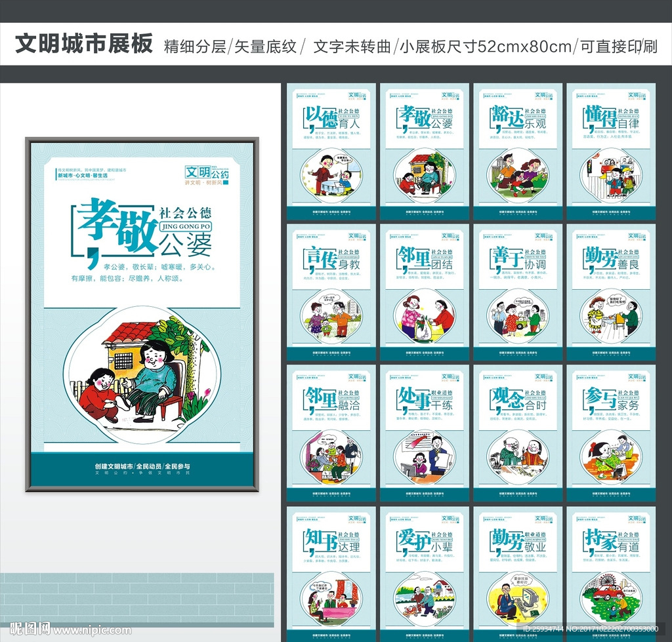Image resolution: width=672 pixels, height=642 pixels.
Task: Click the large 孝敬 headline on framed poster
Action: click(117, 225)
